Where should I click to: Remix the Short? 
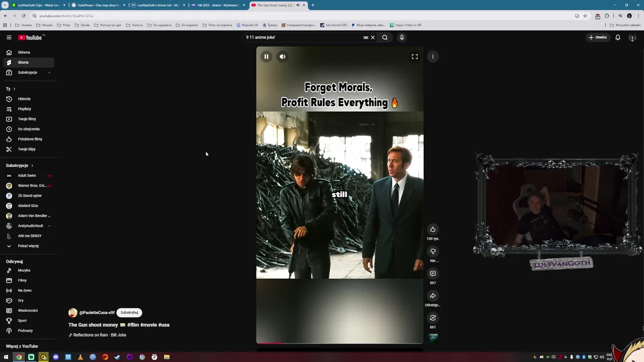click(x=433, y=318)
